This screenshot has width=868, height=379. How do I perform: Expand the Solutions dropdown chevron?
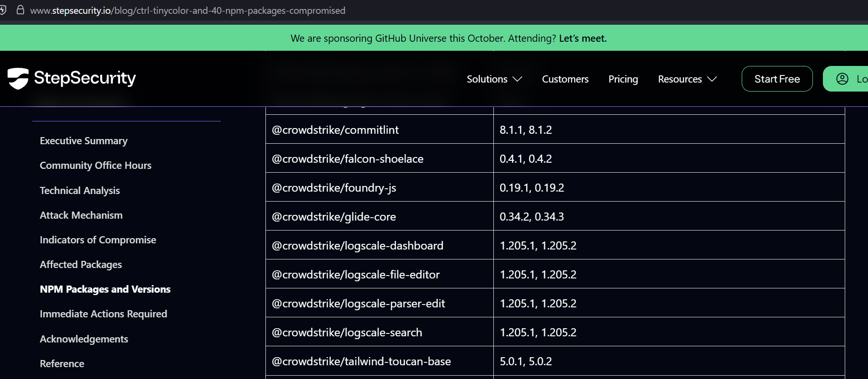click(518, 79)
